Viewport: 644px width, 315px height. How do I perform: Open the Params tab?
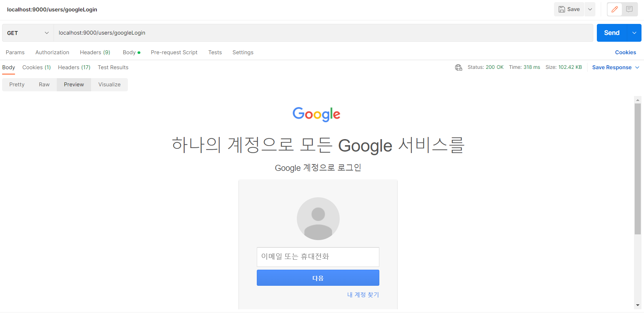coord(15,52)
